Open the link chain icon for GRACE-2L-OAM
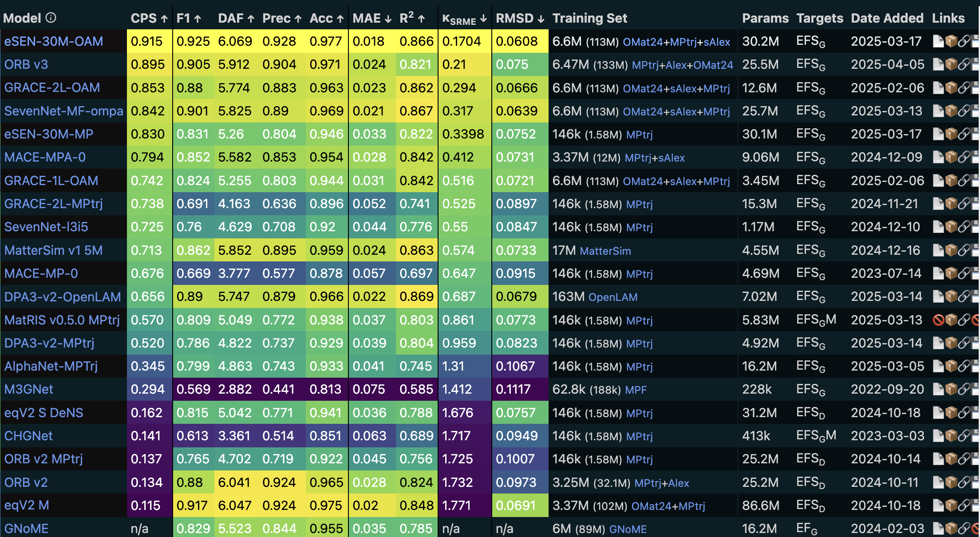This screenshot has height=537, width=980. [965, 87]
